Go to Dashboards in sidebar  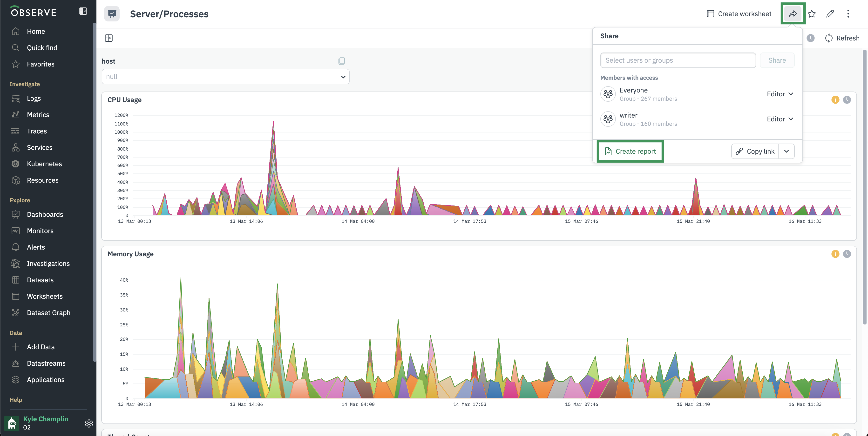tap(45, 214)
